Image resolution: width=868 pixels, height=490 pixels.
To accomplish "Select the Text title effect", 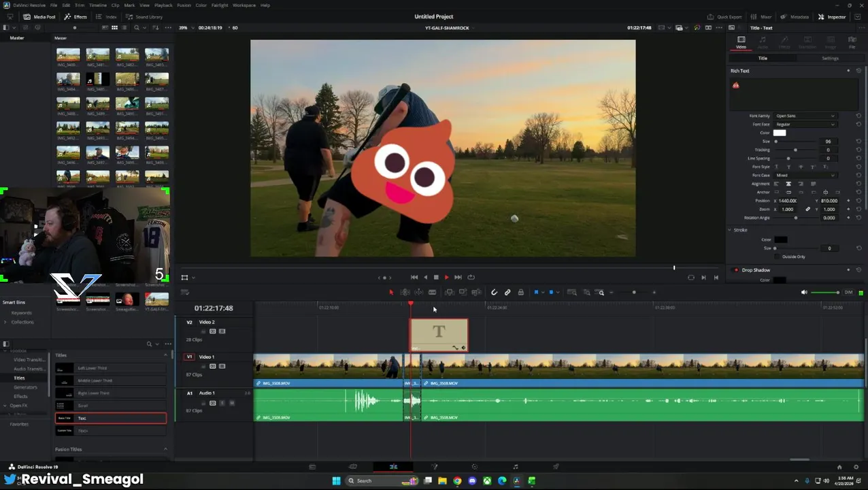I will coord(111,419).
